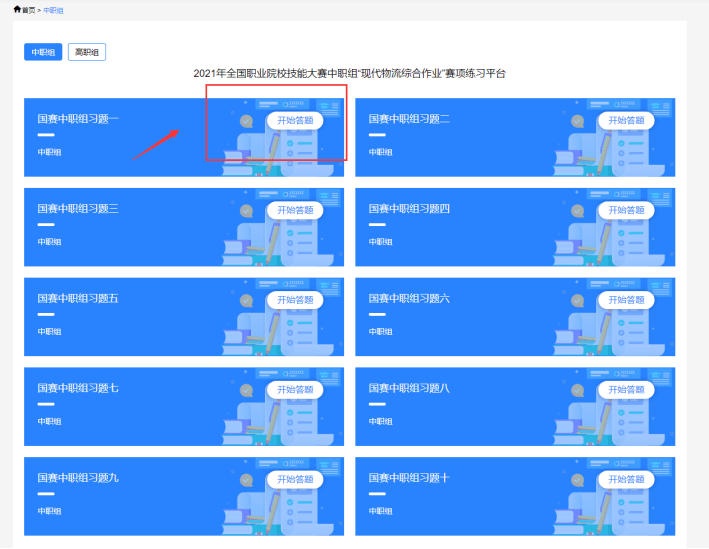Click 中职组 label under 习题九
Screen dimensions: 709x549
click(49, 511)
